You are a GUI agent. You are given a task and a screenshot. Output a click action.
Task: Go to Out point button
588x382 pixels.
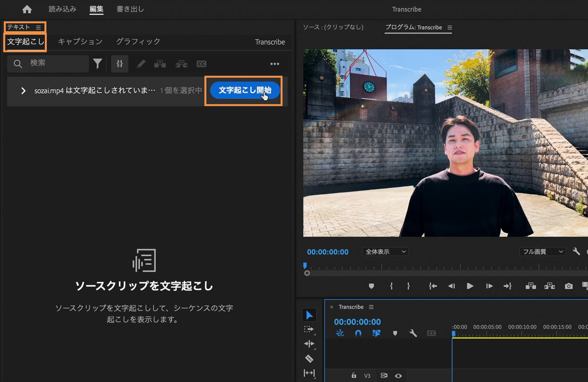pos(508,286)
